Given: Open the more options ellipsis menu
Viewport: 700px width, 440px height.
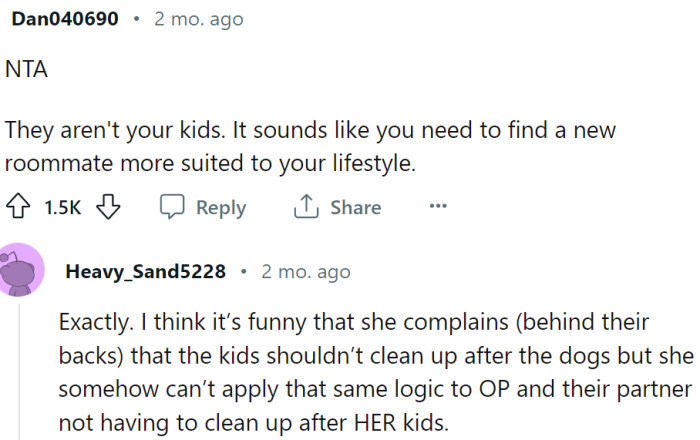Looking at the screenshot, I should (437, 207).
